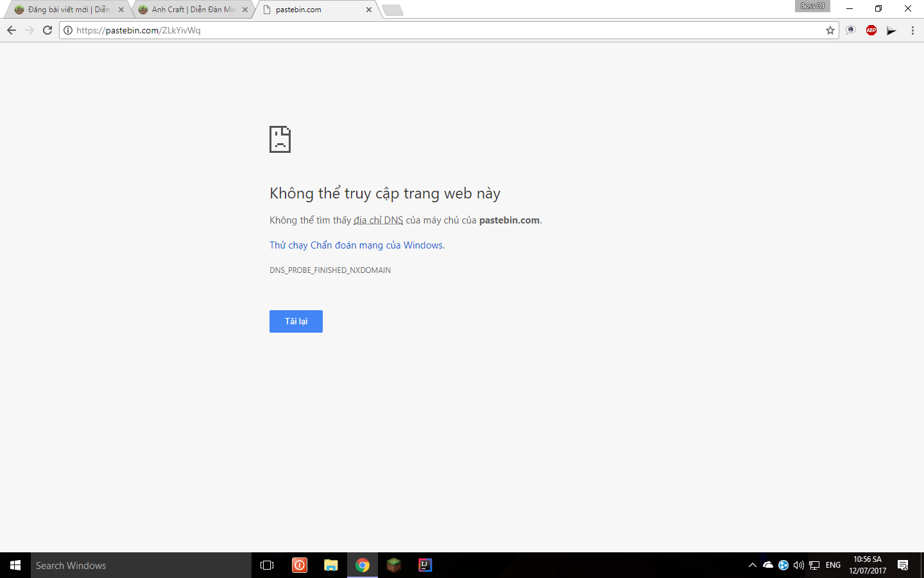Open the volume control
Screen dimensions: 924x578
pos(799,565)
